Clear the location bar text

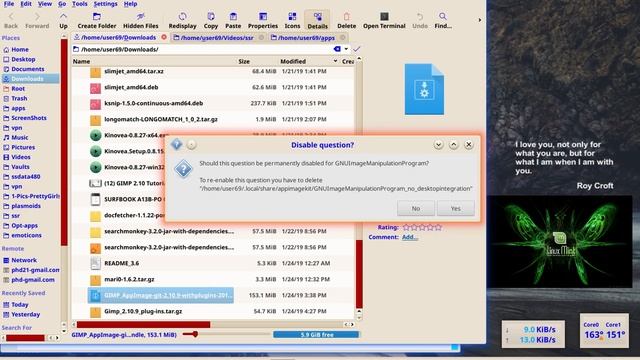coord(337,49)
